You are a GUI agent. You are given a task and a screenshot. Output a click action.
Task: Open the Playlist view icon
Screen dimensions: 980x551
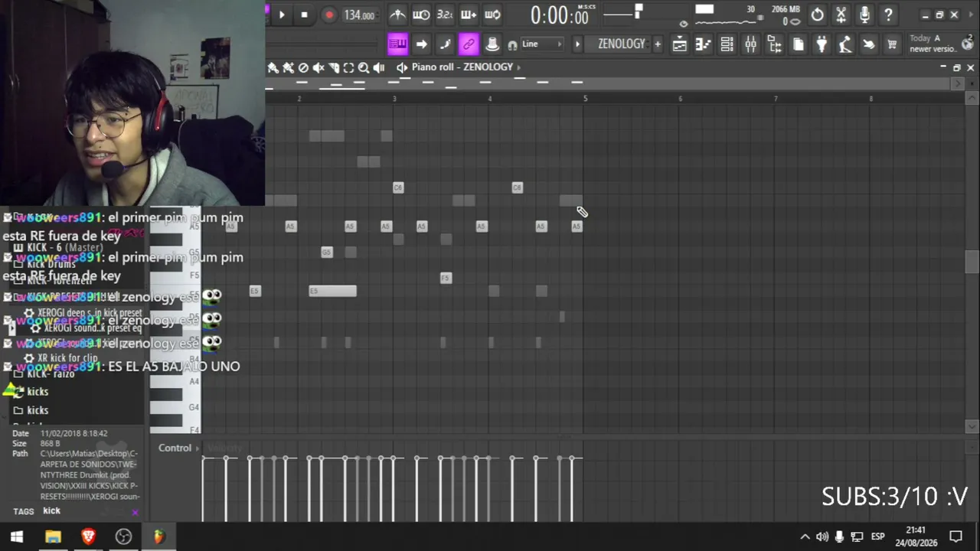click(x=679, y=44)
